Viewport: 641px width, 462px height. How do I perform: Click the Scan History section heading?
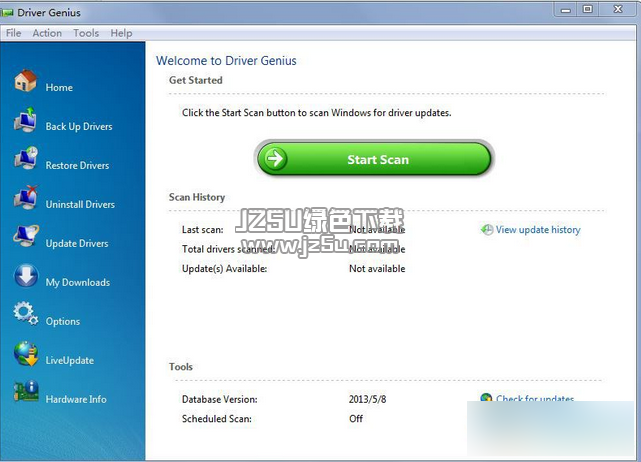(197, 197)
